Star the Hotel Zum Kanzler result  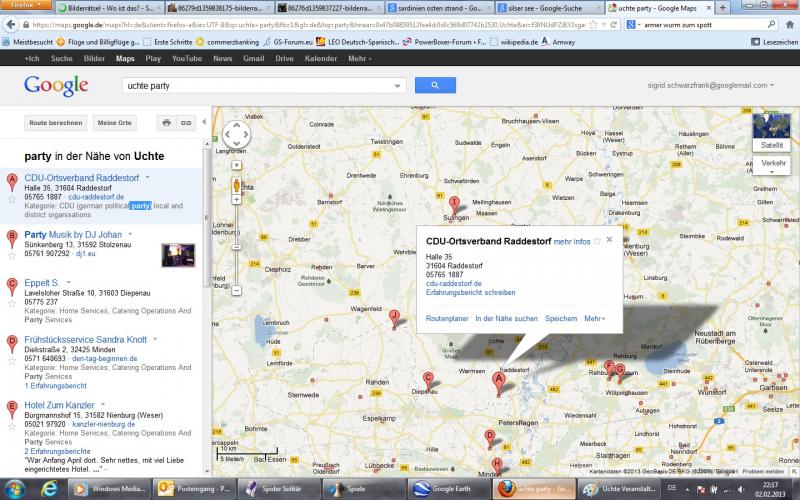click(x=12, y=426)
